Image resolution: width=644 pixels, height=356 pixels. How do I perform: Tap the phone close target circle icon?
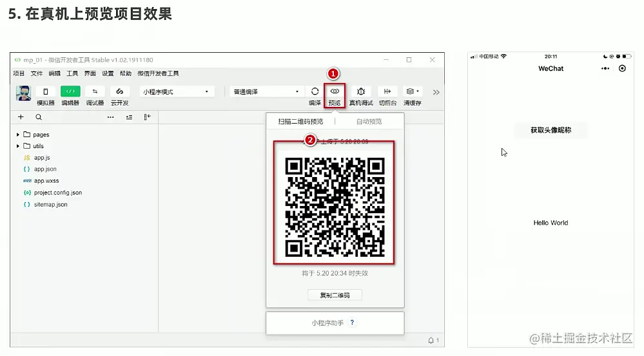click(622, 68)
